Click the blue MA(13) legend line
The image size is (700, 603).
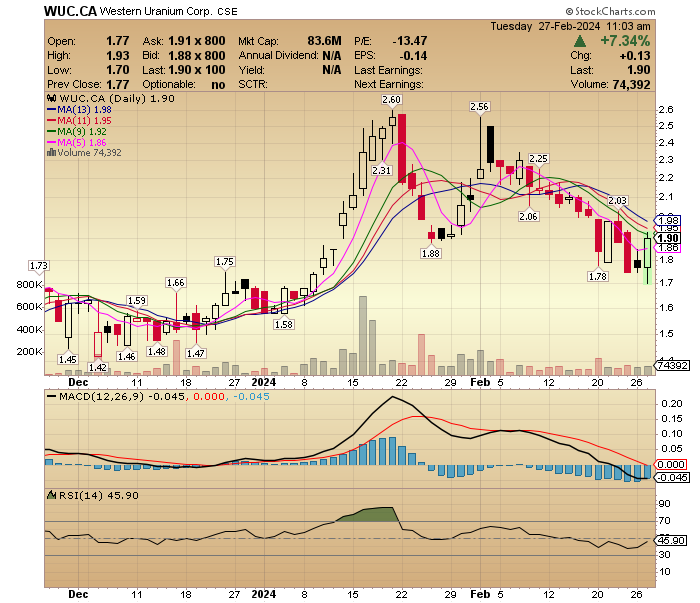(51, 110)
